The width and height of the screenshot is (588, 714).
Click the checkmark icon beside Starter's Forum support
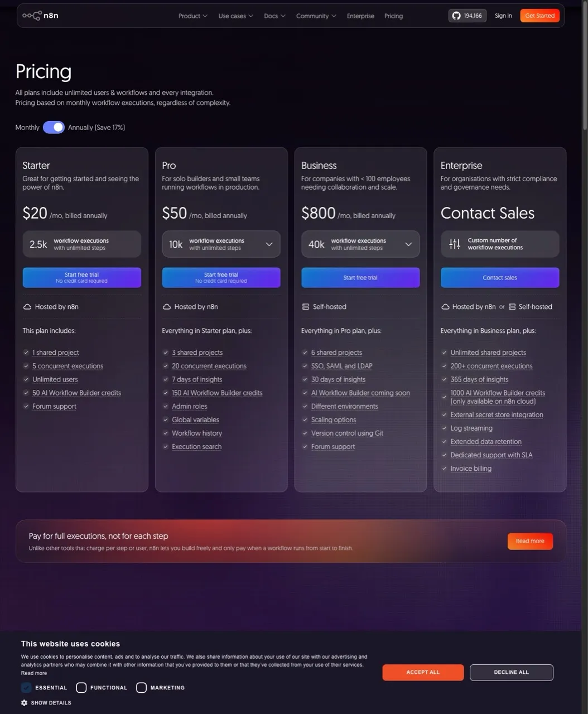[26, 407]
